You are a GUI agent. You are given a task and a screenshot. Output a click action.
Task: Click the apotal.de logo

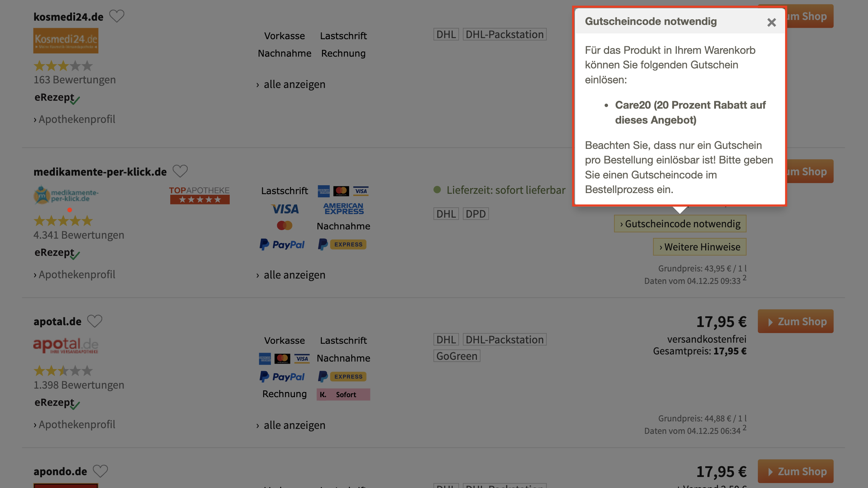[x=66, y=345]
